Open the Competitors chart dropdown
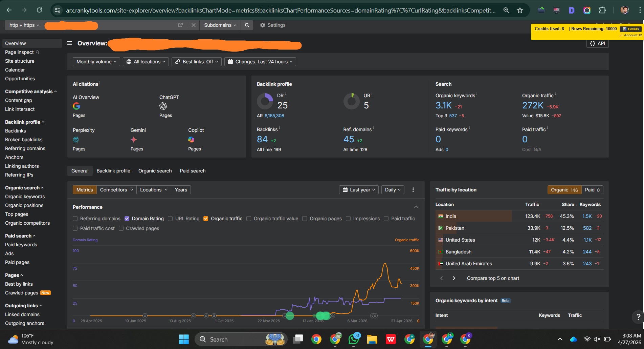The height and width of the screenshot is (349, 644). point(116,190)
